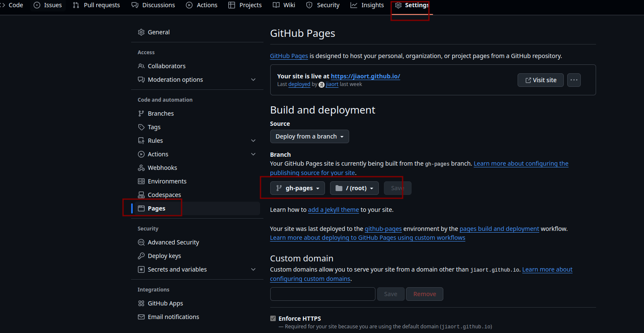Click the tag icon beside Tags
The height and width of the screenshot is (333, 644).
pos(141,127)
